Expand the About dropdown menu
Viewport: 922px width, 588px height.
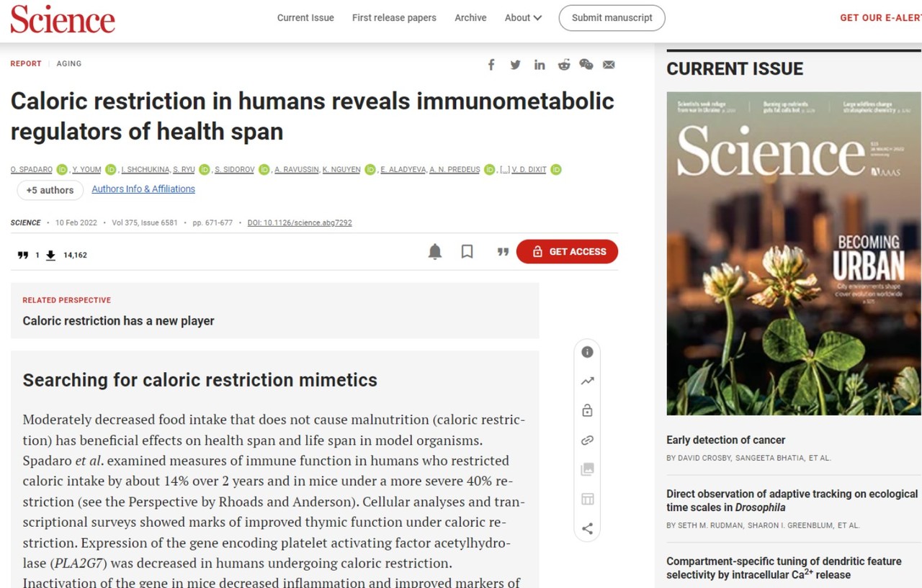523,18
